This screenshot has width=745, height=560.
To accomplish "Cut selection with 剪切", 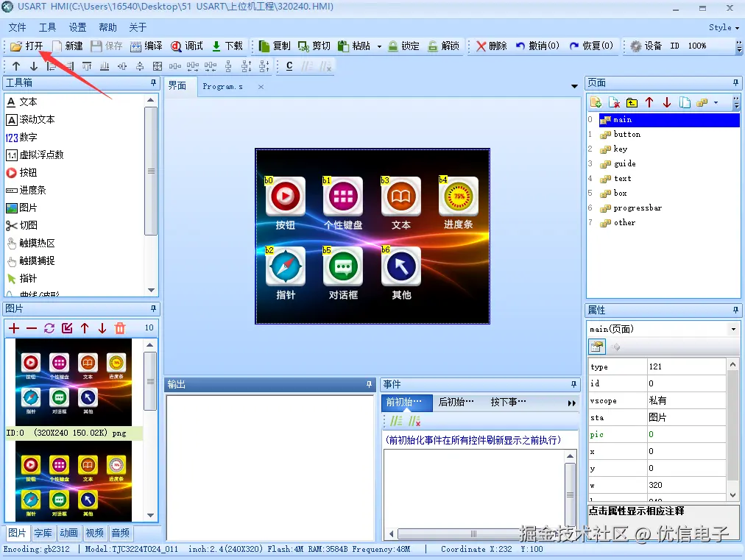I will pos(314,46).
